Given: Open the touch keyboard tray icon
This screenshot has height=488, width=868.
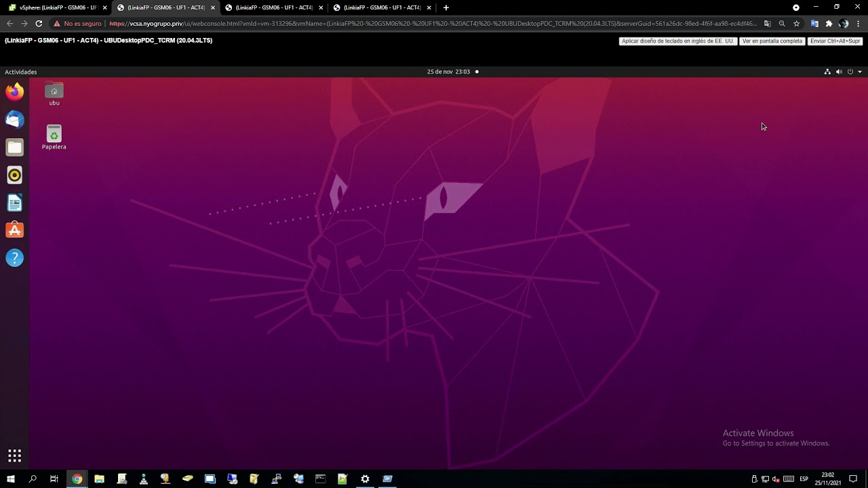Looking at the screenshot, I should (789, 479).
